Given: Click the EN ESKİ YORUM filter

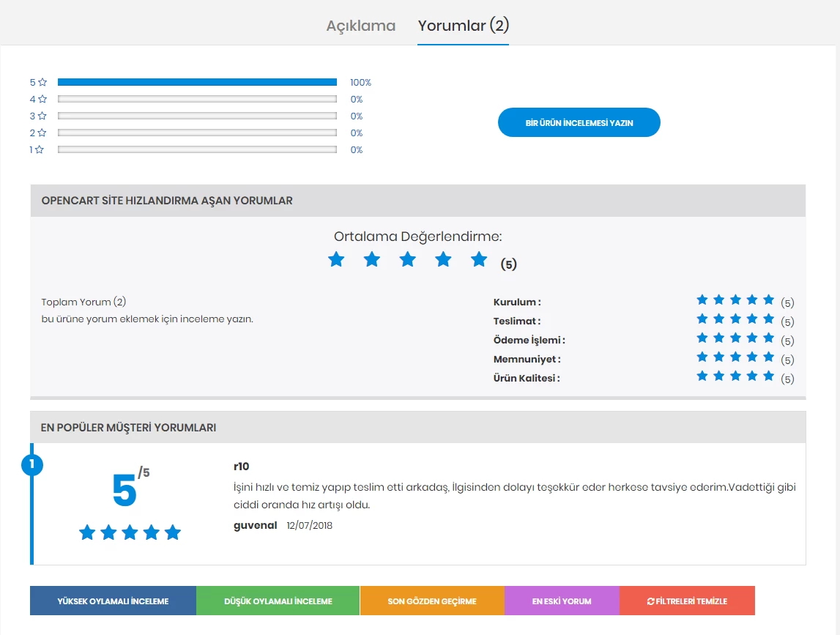Looking at the screenshot, I should [561, 601].
